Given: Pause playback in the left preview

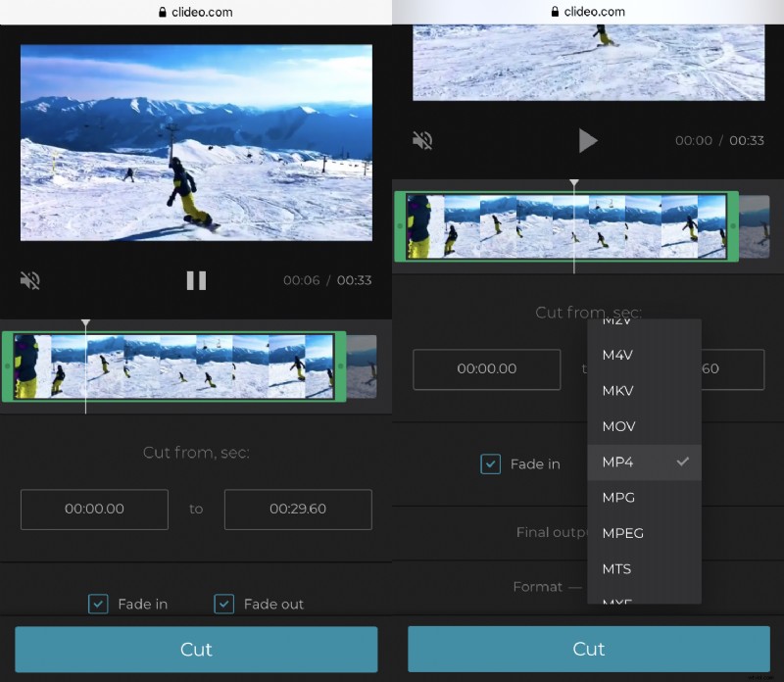Looking at the screenshot, I should click(196, 280).
